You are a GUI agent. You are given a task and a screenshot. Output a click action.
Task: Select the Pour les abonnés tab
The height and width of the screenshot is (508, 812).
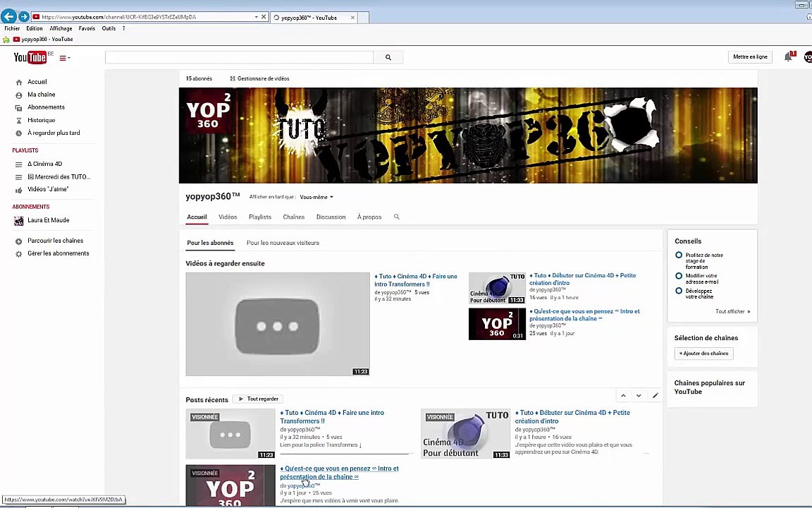tap(210, 243)
